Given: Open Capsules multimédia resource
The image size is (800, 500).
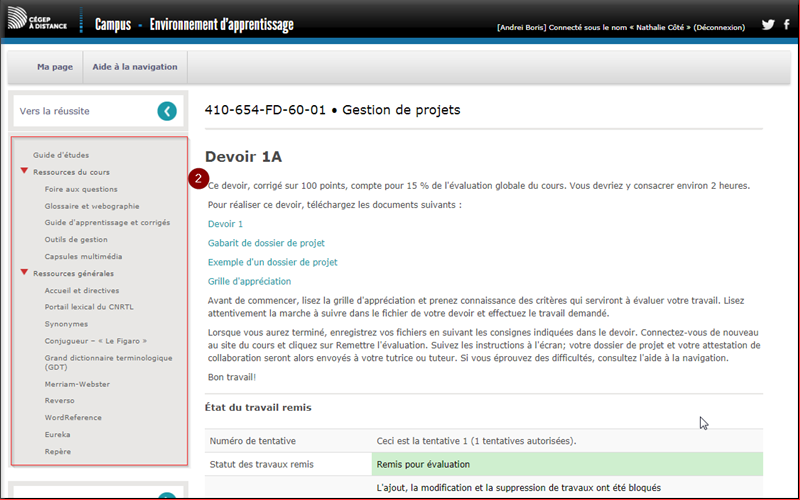Looking at the screenshot, I should click(x=86, y=256).
